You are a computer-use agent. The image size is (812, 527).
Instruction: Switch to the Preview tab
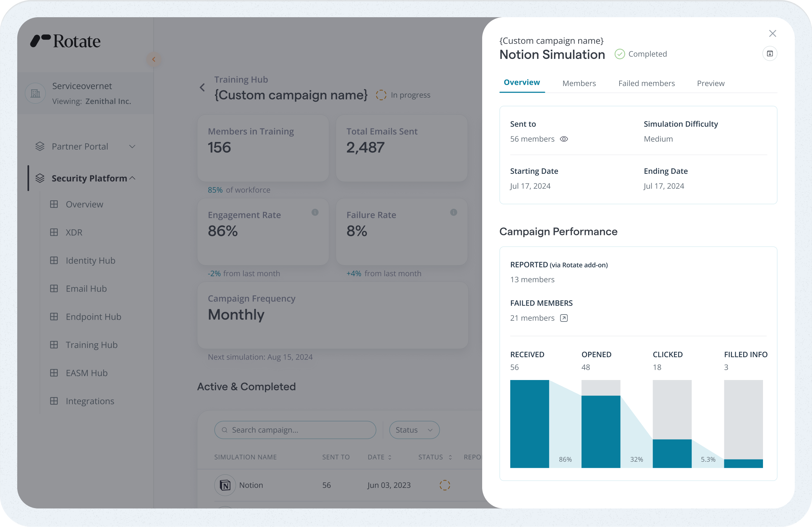(710, 83)
